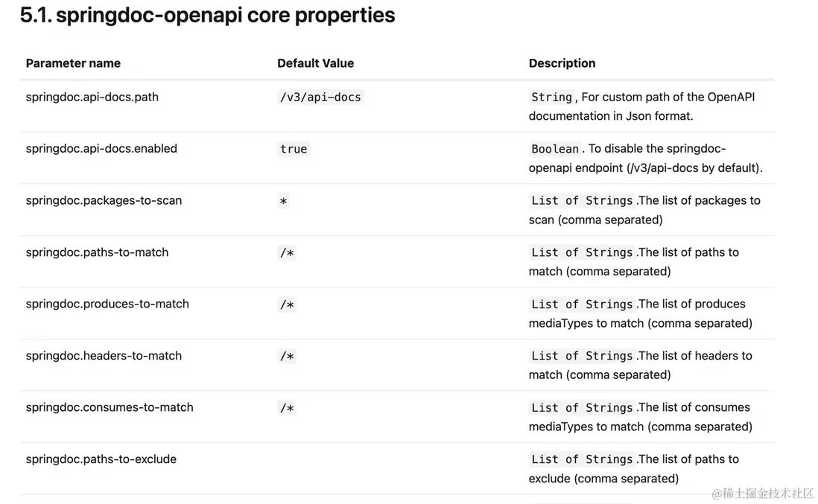Click the * default value for packages-to-scan
Image resolution: width=818 pixels, height=504 pixels.
pos(283,201)
